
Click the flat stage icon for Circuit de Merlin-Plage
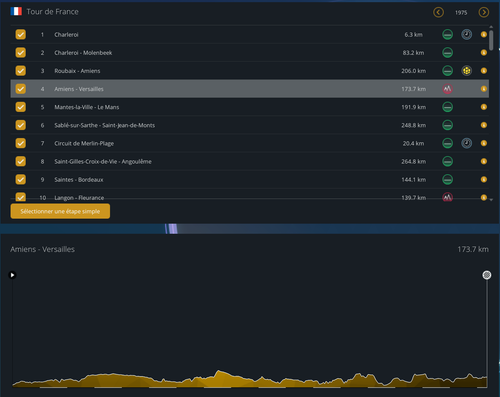(447, 143)
